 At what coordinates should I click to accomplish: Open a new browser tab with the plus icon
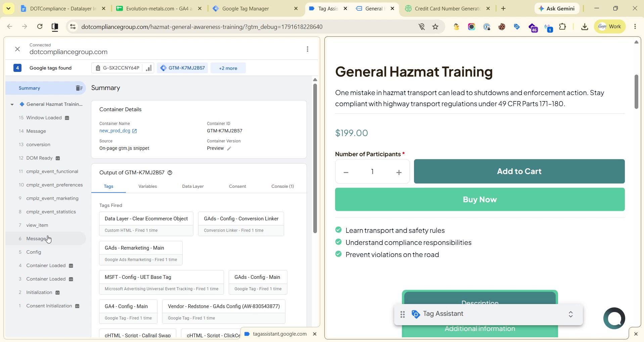tap(503, 9)
